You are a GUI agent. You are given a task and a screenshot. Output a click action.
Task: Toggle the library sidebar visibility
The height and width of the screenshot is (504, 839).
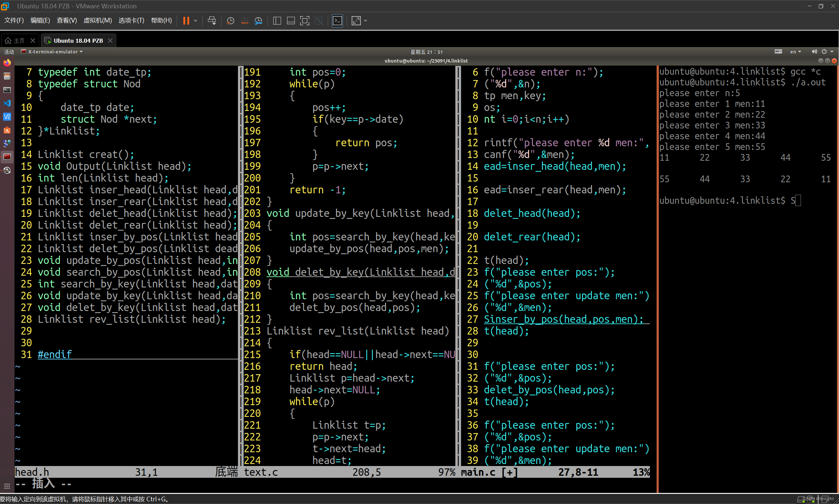tap(277, 21)
